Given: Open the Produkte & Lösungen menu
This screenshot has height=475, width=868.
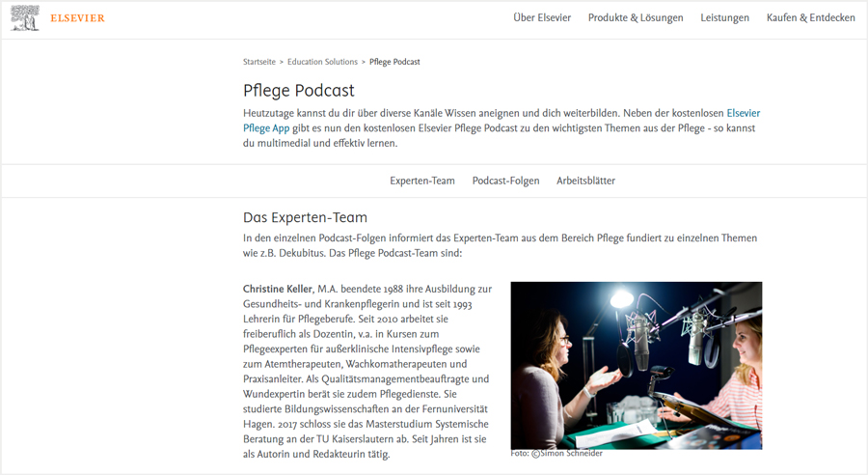Looking at the screenshot, I should pyautogui.click(x=636, y=17).
